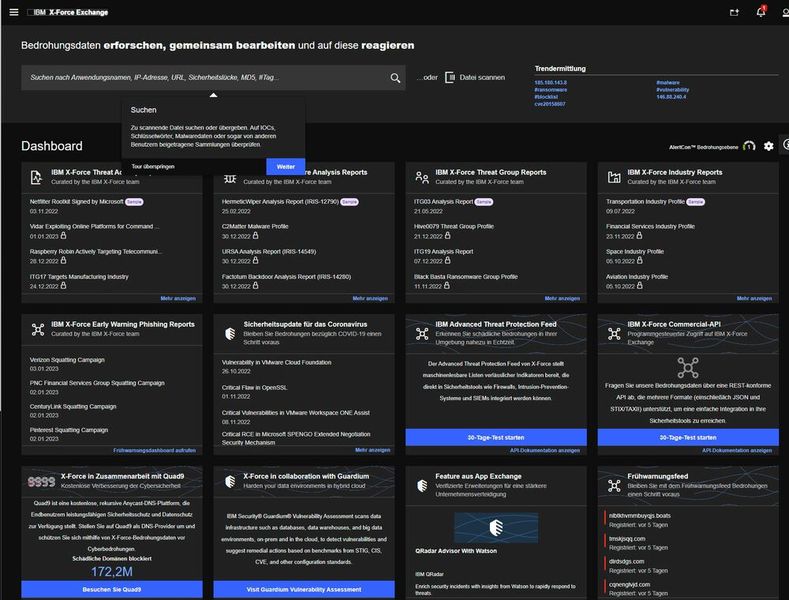The height and width of the screenshot is (600, 789).
Task: Open URSA Analysis Report (IRIS-14549)
Action: pos(269,252)
